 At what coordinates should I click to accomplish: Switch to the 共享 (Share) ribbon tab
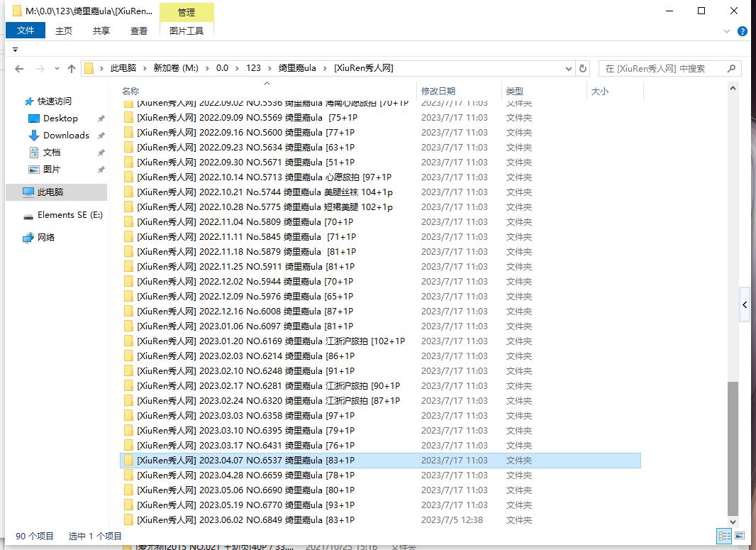tap(101, 31)
